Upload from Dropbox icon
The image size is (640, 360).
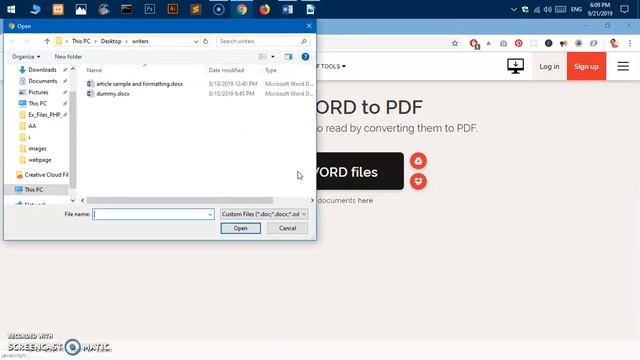pyautogui.click(x=418, y=181)
